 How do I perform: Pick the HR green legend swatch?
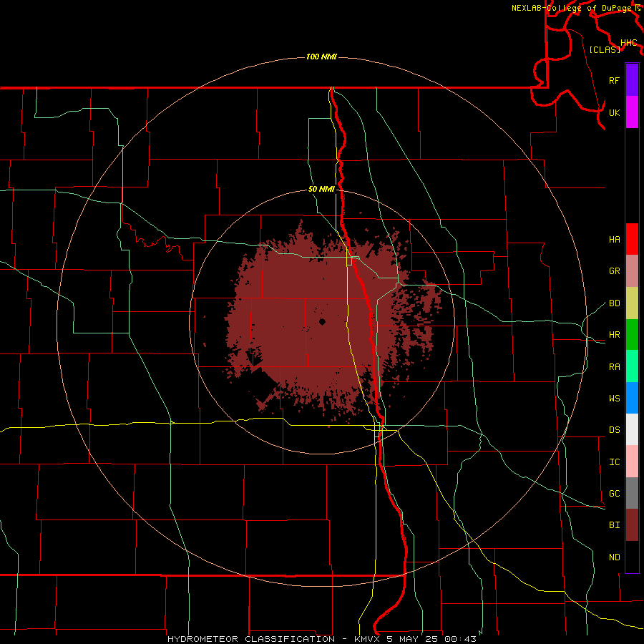pos(632,334)
